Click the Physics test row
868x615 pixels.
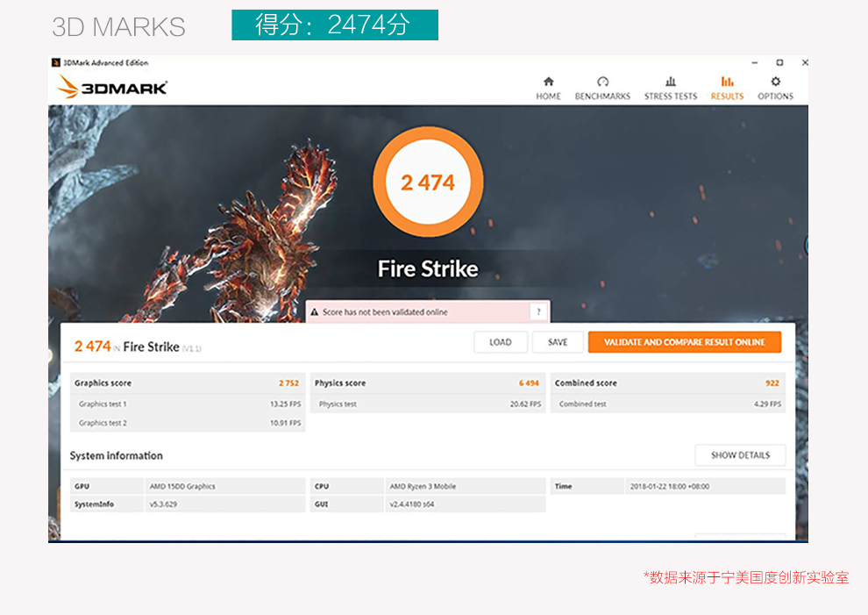(x=428, y=404)
